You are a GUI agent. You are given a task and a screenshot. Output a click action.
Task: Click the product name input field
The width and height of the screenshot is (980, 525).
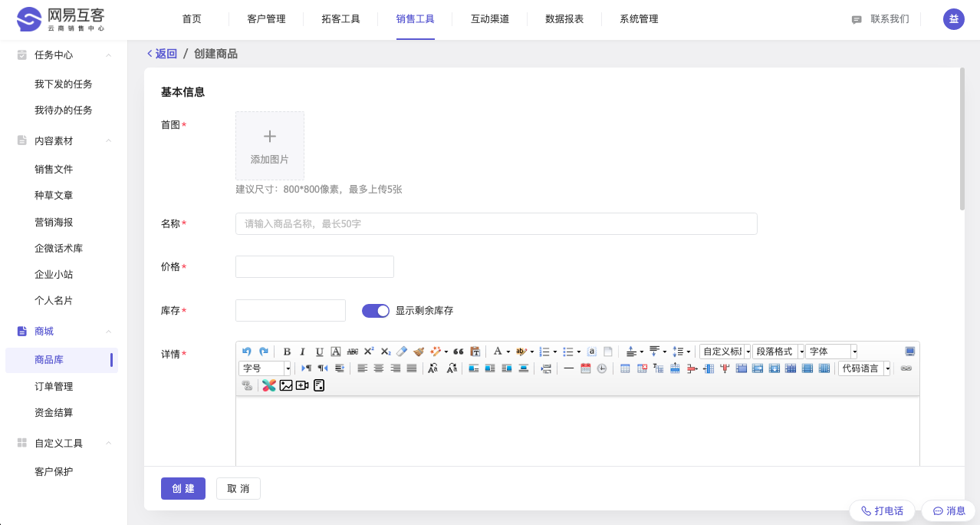496,223
